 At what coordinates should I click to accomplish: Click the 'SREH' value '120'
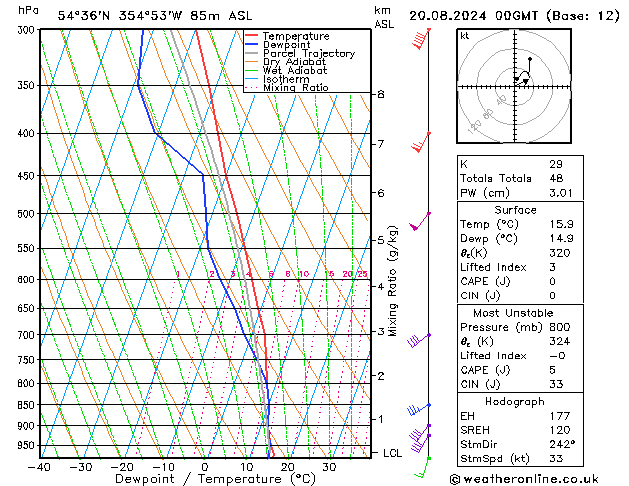tap(560, 430)
